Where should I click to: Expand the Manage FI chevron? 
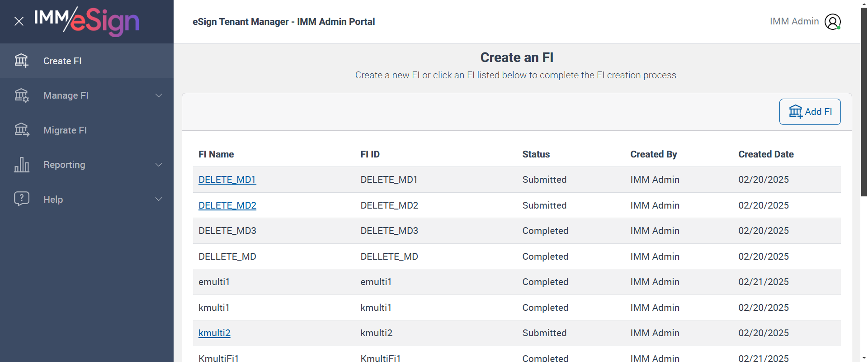coord(159,95)
